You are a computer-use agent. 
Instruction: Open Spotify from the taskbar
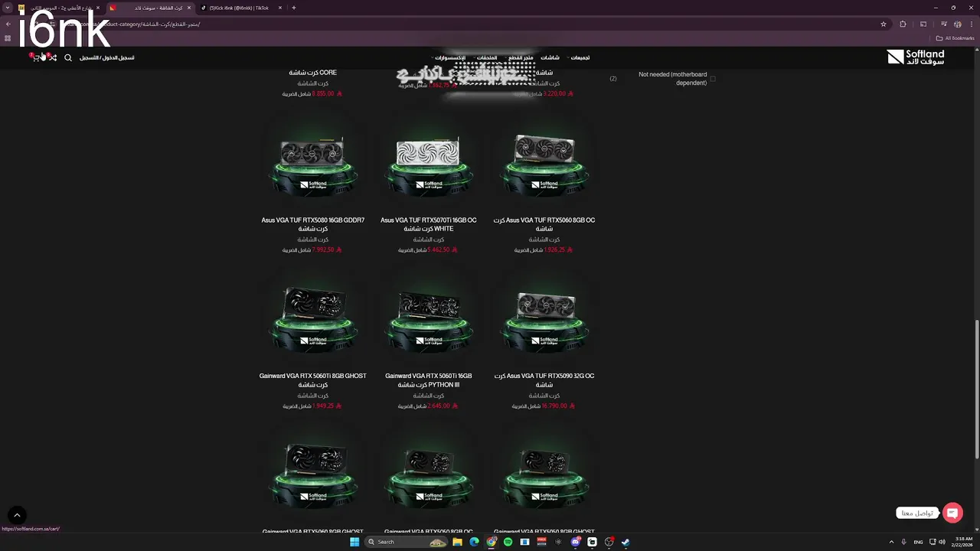tap(508, 542)
